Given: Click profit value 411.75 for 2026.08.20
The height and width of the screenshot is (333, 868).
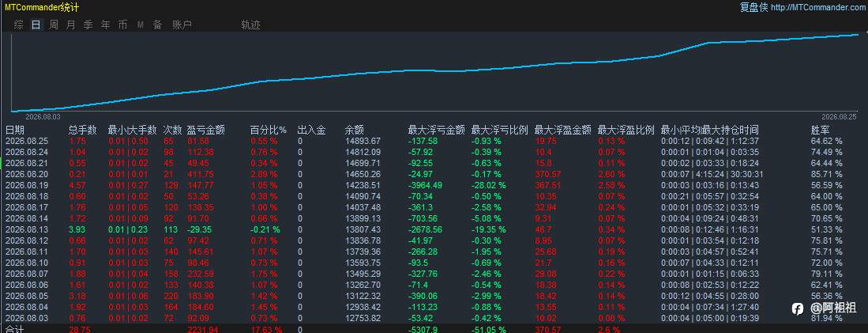Looking at the screenshot, I should tap(201, 175).
